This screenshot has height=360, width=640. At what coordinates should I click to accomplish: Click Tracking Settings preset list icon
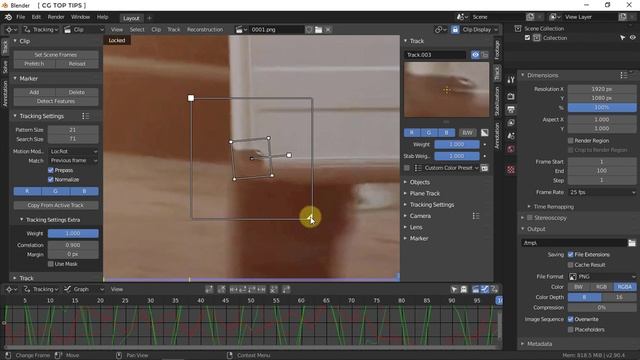pyautogui.click(x=85, y=116)
